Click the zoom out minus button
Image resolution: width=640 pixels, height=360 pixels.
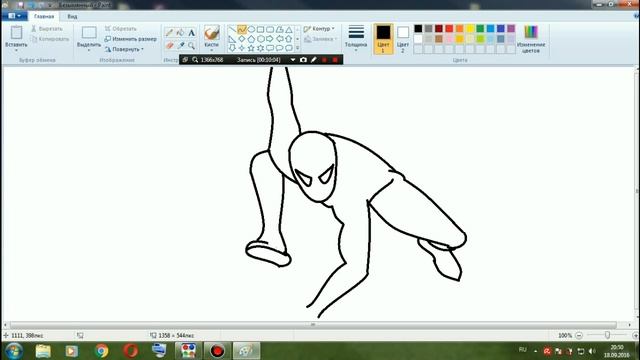click(578, 336)
